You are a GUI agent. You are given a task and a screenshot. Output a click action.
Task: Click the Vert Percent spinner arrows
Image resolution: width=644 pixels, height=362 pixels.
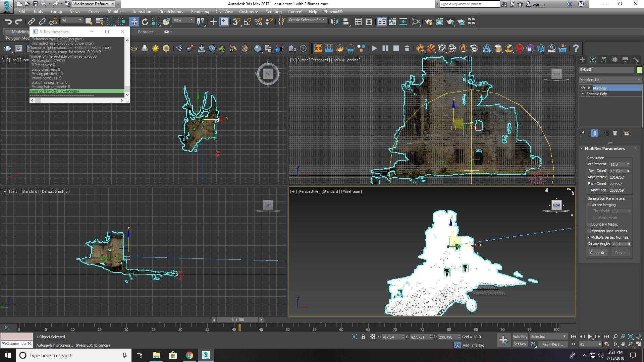tap(628, 164)
